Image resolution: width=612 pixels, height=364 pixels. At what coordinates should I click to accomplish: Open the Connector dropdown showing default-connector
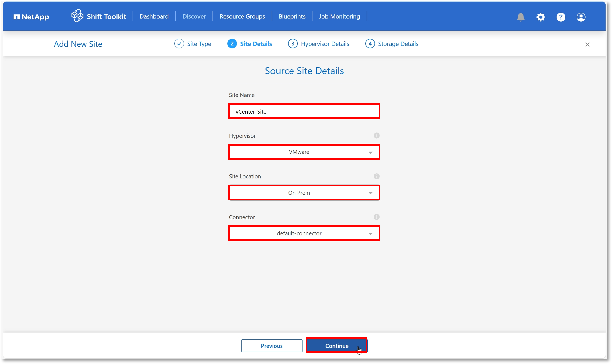[x=304, y=233]
